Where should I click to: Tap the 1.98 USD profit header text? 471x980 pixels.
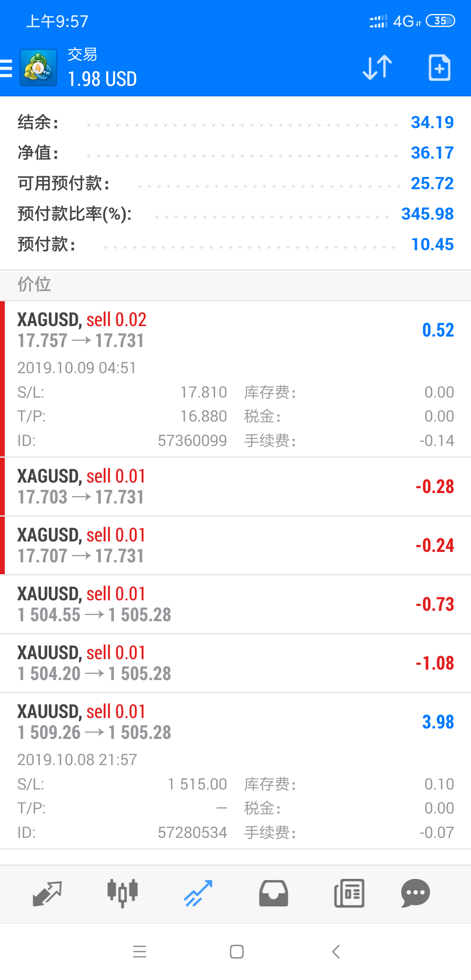click(x=102, y=79)
